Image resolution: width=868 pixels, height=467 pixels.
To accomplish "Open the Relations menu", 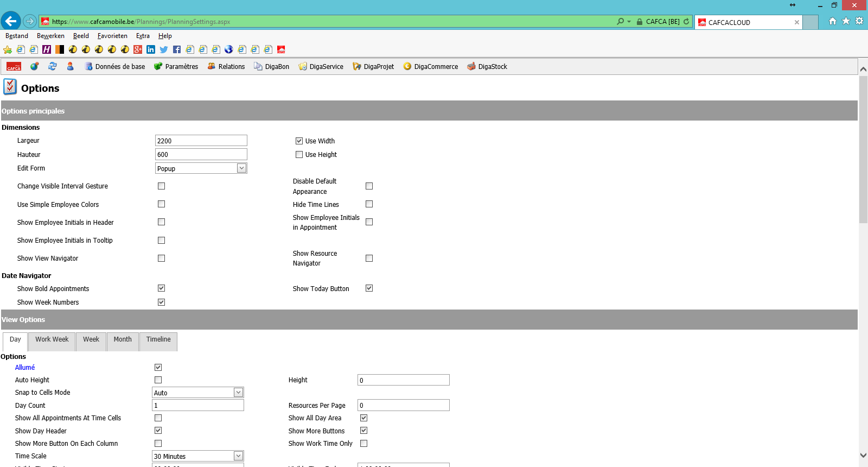I will click(226, 66).
